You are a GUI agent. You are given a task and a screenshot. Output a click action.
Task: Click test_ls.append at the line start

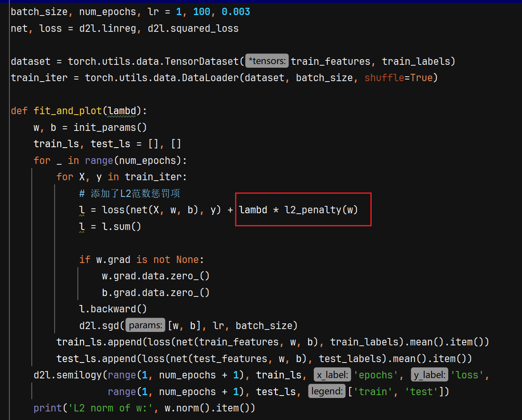(96, 359)
